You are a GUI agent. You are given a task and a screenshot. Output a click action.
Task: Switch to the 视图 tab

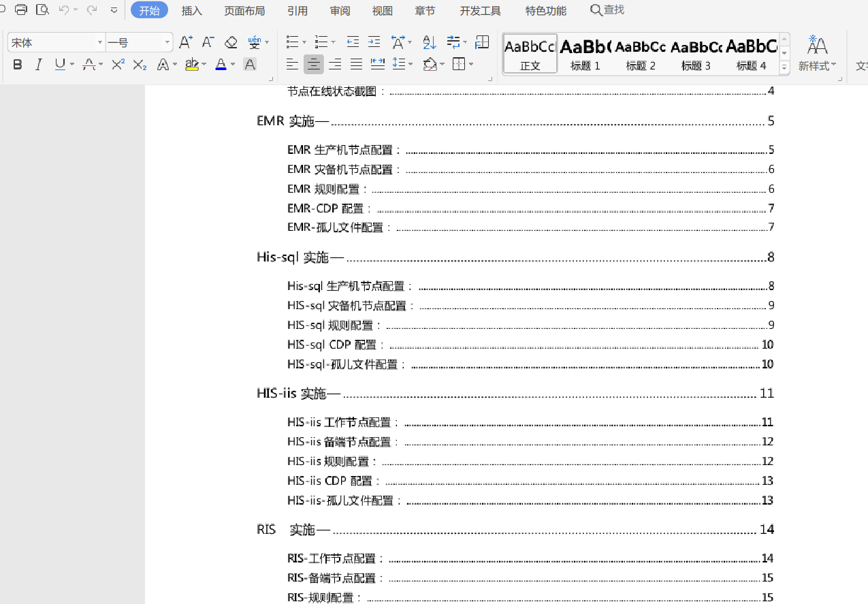click(383, 11)
